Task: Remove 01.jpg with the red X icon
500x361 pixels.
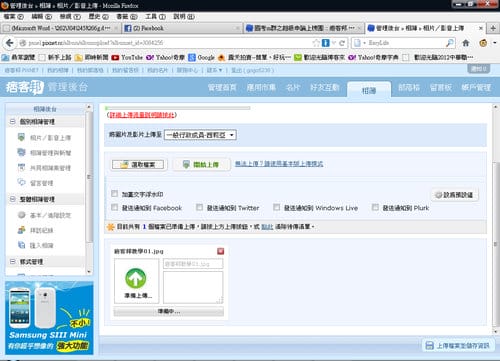Action: 220,251
